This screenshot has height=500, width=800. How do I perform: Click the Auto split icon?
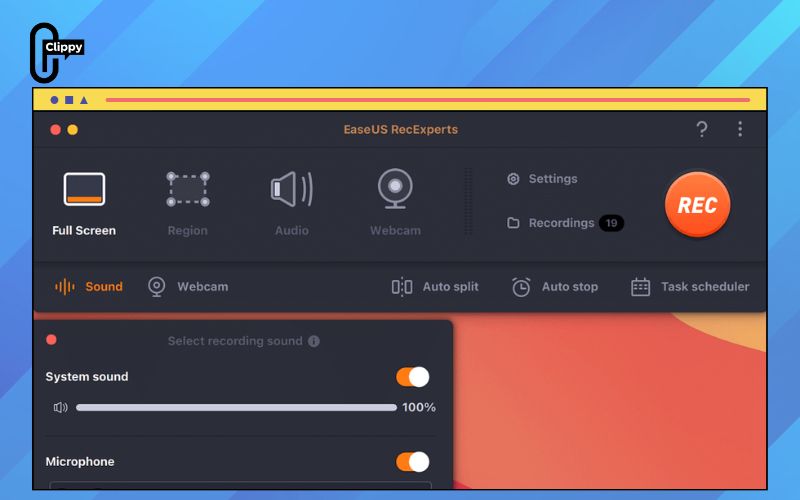402,287
